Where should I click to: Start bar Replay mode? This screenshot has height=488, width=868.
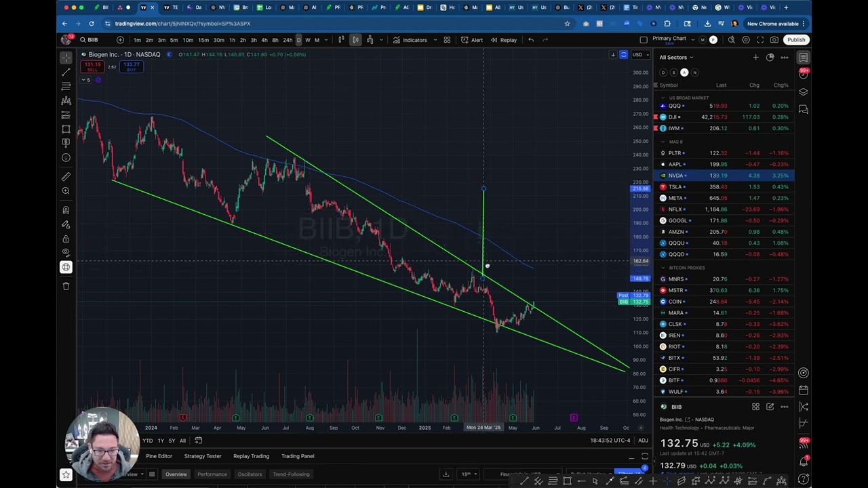(x=503, y=40)
